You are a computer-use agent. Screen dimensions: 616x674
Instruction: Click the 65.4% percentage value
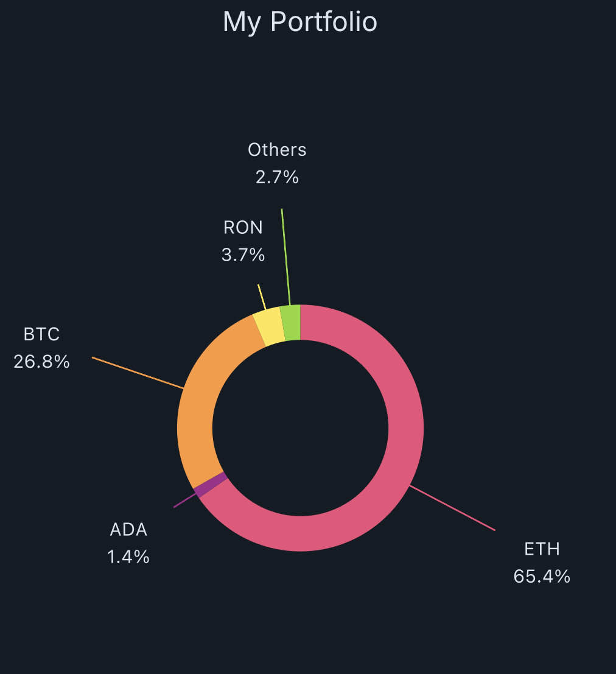tap(542, 576)
